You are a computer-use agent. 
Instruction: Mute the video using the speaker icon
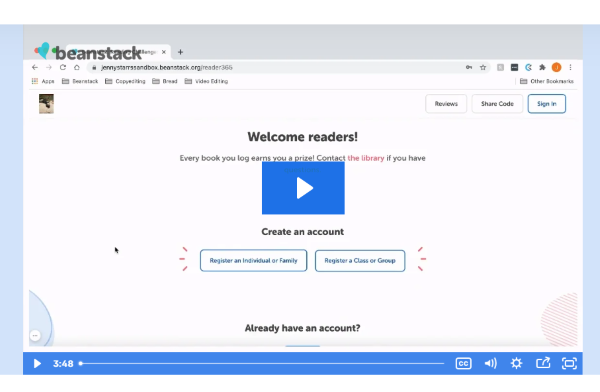pyautogui.click(x=490, y=363)
